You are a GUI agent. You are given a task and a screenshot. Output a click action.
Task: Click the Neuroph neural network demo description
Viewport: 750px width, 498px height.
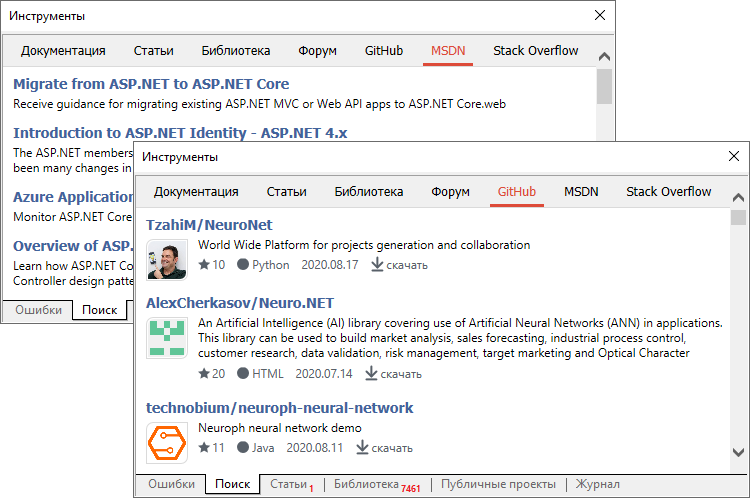[x=280, y=428]
